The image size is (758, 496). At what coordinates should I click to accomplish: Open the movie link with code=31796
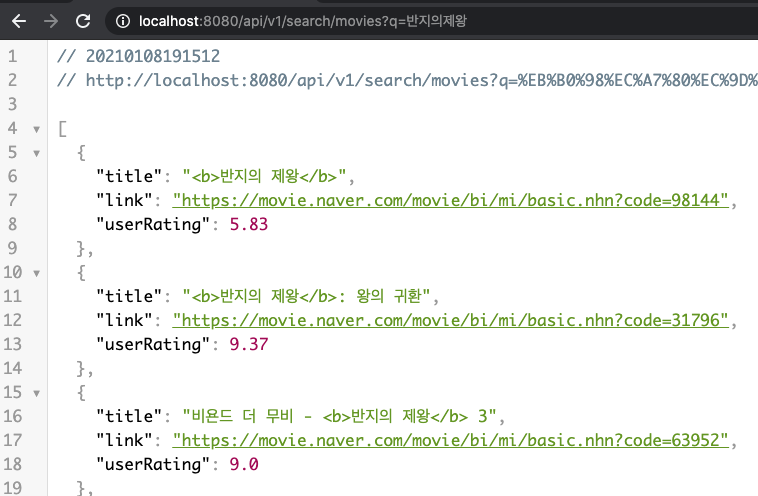450,320
